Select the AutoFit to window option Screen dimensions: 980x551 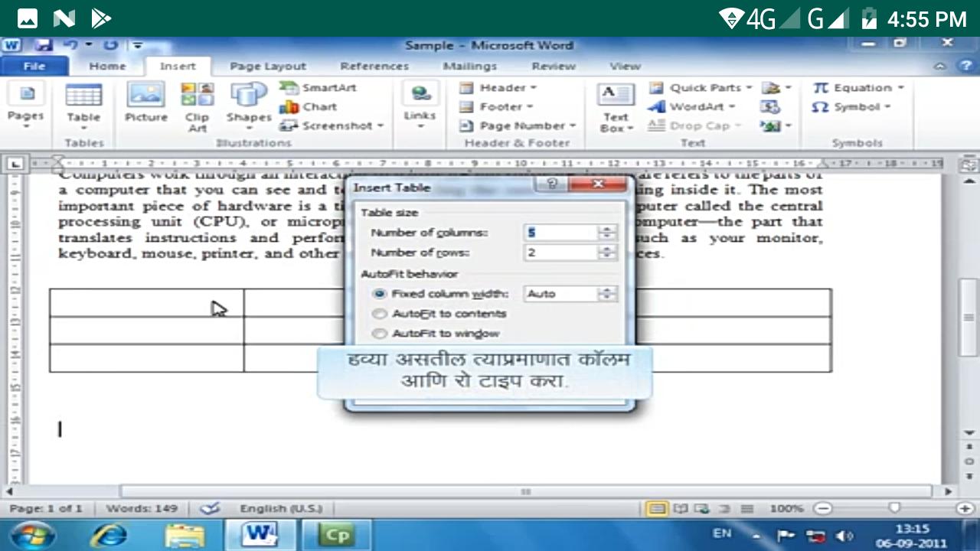point(436,333)
